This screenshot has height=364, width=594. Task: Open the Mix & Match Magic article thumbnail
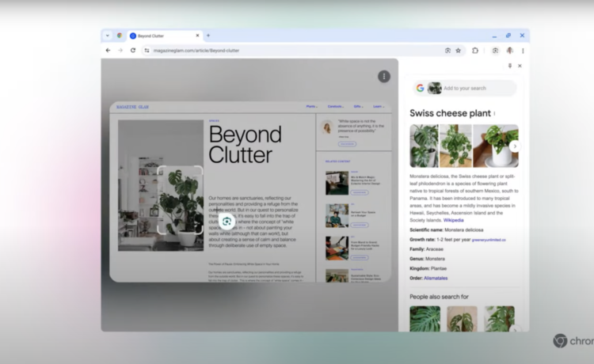(337, 183)
